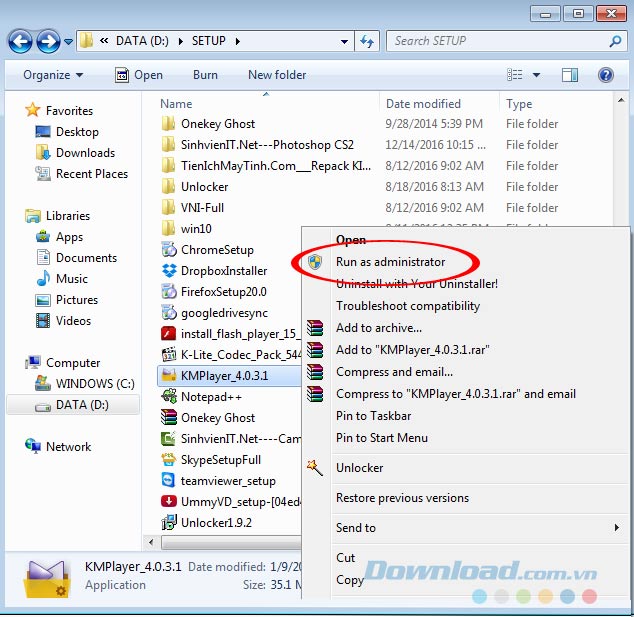Open the Organize dropdown menu

53,75
